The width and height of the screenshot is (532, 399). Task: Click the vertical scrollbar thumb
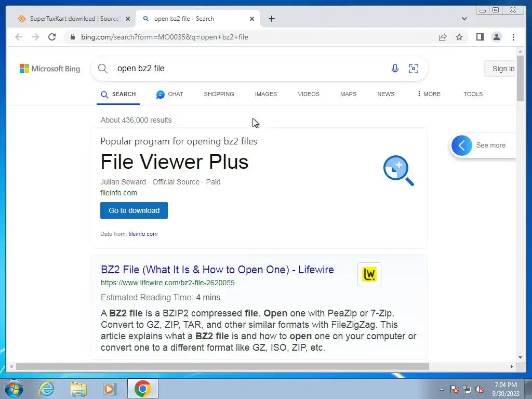pos(520,78)
